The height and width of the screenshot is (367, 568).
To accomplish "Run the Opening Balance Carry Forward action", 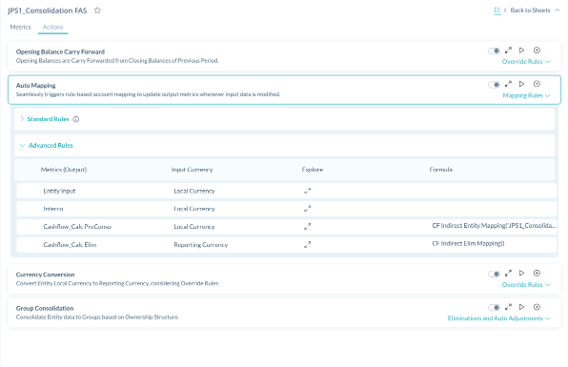I will point(521,50).
